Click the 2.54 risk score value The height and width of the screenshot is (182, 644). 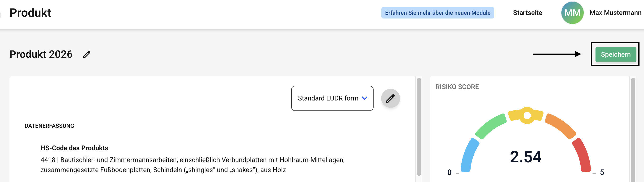[x=525, y=157]
